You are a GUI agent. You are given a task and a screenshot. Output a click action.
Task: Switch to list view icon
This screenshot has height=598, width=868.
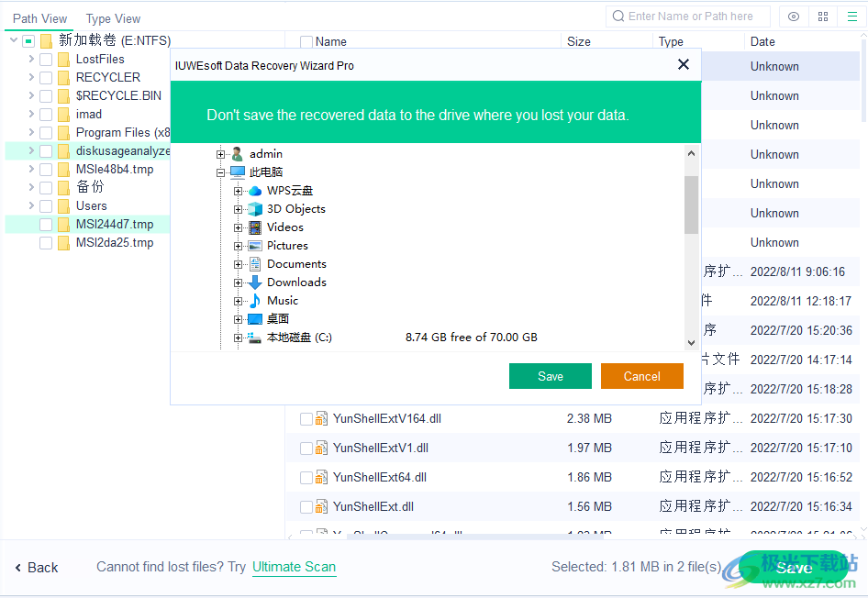tap(852, 17)
